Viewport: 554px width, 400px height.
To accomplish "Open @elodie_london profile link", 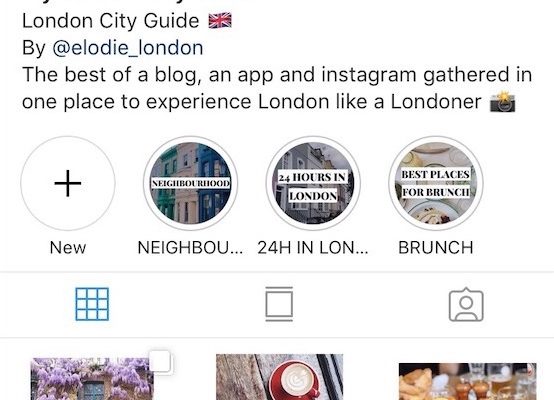I will (128, 48).
